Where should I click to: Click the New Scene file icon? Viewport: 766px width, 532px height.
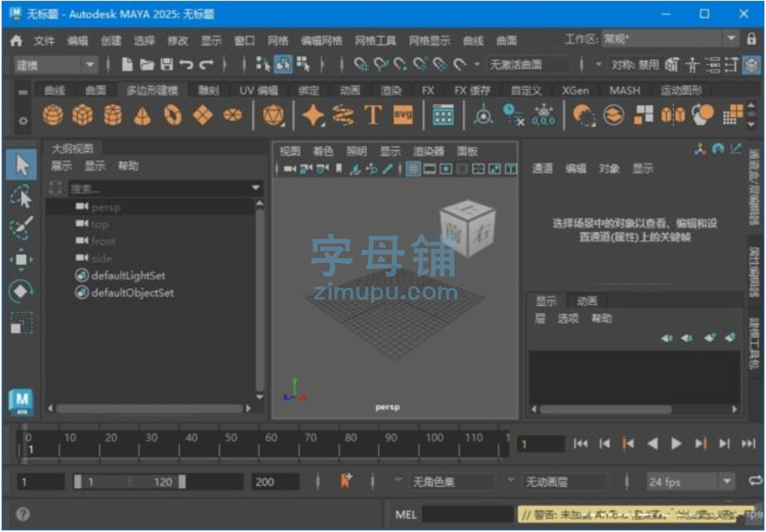(127, 64)
